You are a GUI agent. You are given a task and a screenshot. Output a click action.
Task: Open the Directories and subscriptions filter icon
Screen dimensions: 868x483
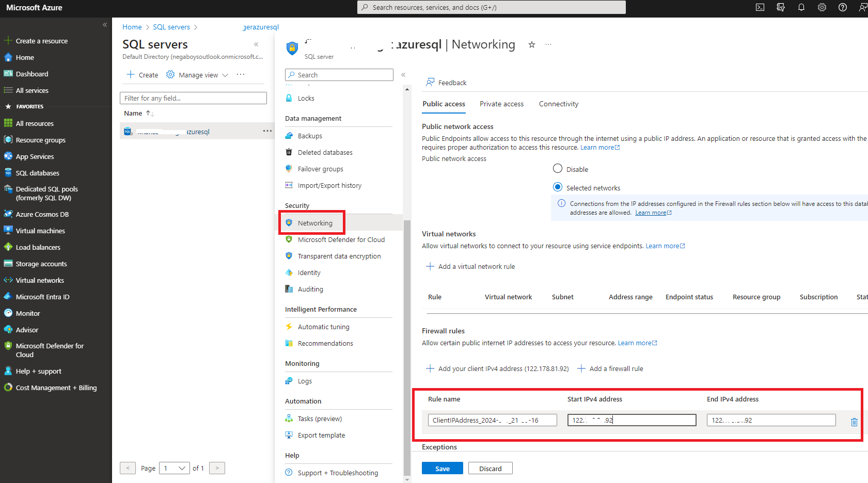(781, 7)
